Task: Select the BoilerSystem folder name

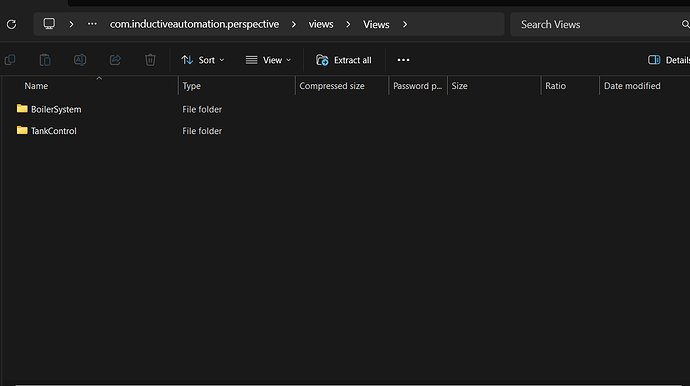Action: coord(56,109)
